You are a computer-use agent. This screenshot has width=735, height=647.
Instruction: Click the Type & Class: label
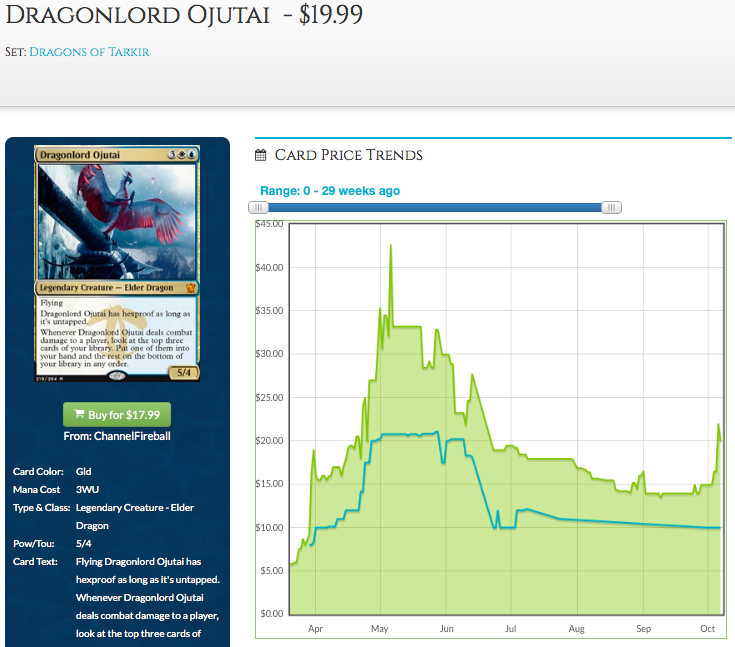(41, 508)
